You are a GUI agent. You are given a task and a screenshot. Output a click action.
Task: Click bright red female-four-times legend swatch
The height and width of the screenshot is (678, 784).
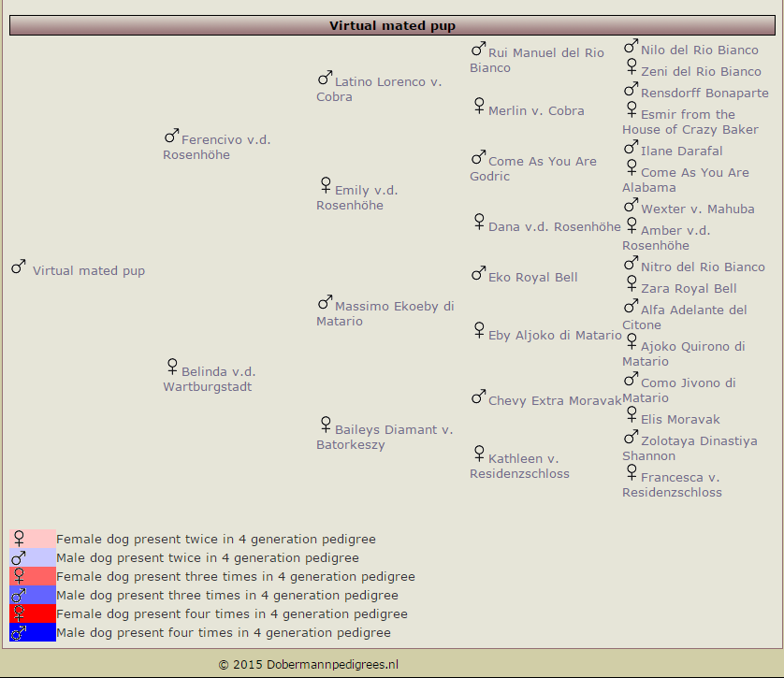33,613
